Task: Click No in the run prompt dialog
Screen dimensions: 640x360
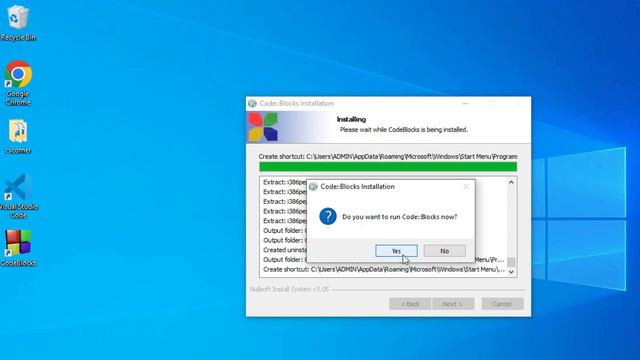Action: point(444,251)
